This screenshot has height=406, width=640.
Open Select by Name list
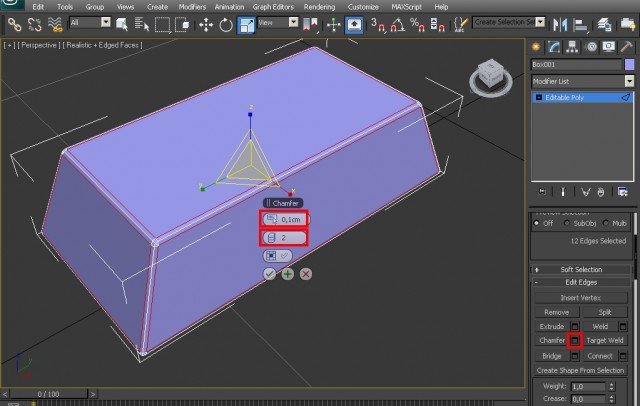click(x=142, y=24)
